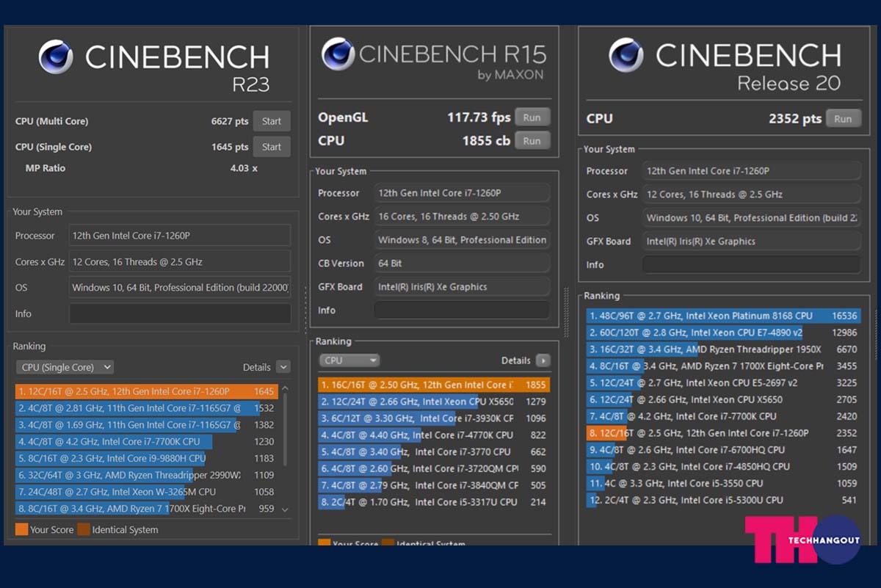Click R15 Cores field 16 Cores, 16 Threads

(x=462, y=217)
